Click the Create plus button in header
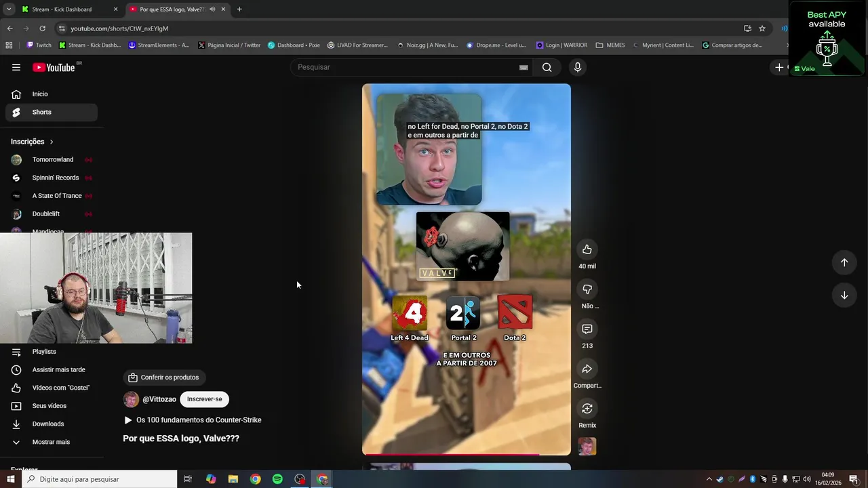This screenshot has width=868, height=488. (780, 67)
